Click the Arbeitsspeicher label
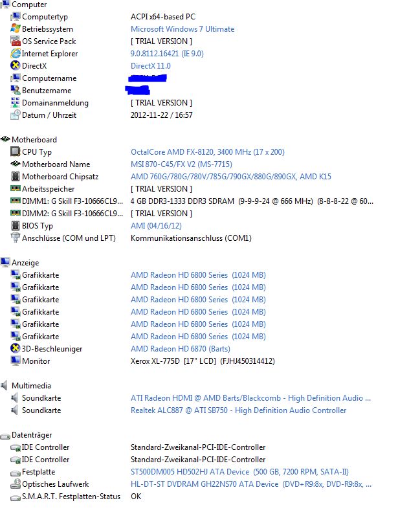 pos(48,189)
